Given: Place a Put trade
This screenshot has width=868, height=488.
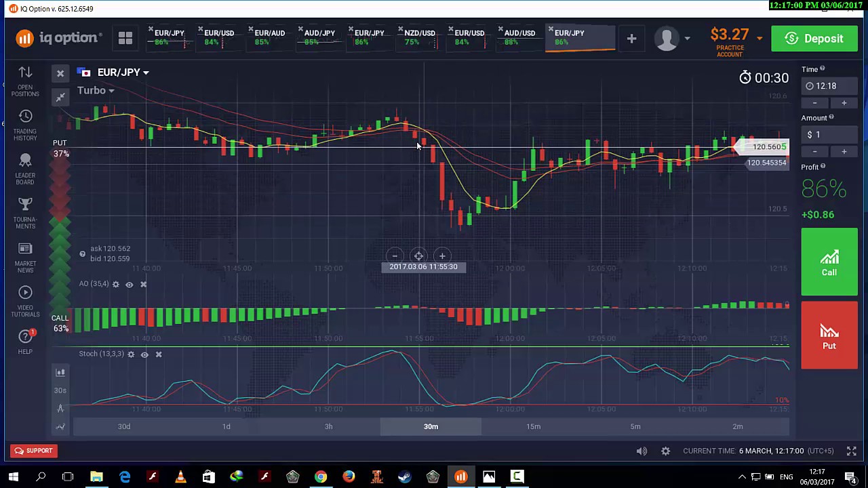Looking at the screenshot, I should tap(829, 335).
